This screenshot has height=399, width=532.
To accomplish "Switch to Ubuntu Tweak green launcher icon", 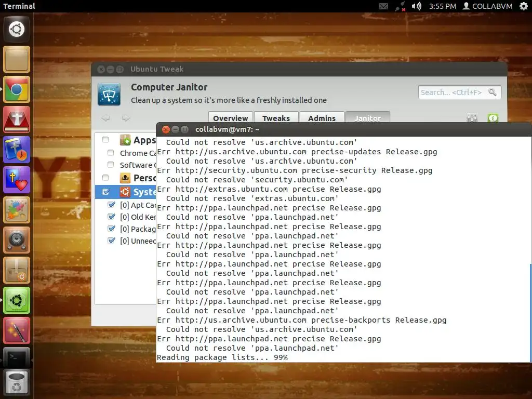I will click(17, 301).
